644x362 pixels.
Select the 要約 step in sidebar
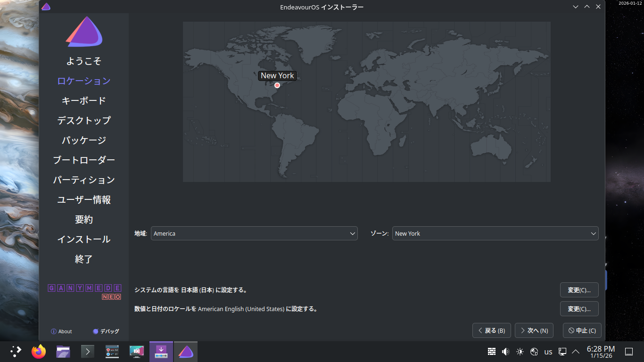84,220
